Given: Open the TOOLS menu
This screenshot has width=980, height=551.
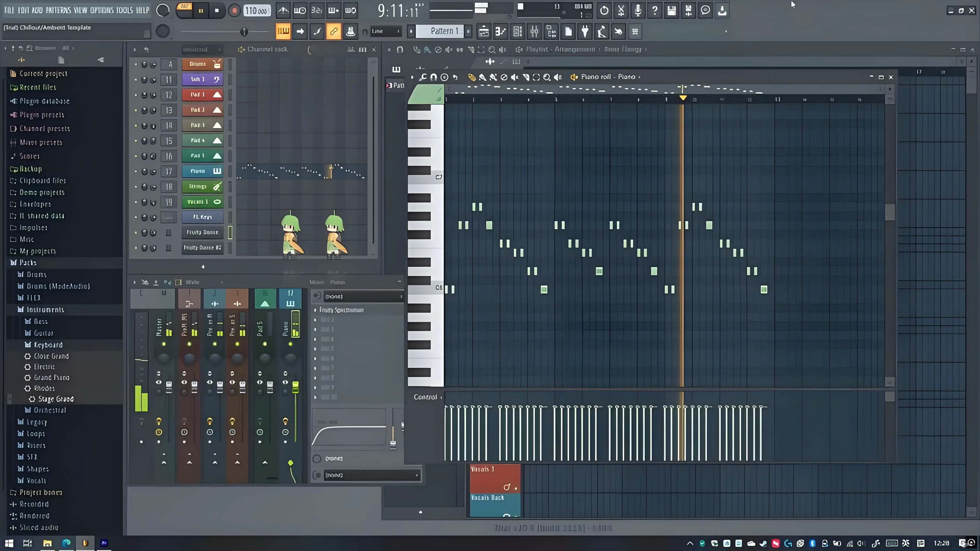Looking at the screenshot, I should pyautogui.click(x=124, y=10).
